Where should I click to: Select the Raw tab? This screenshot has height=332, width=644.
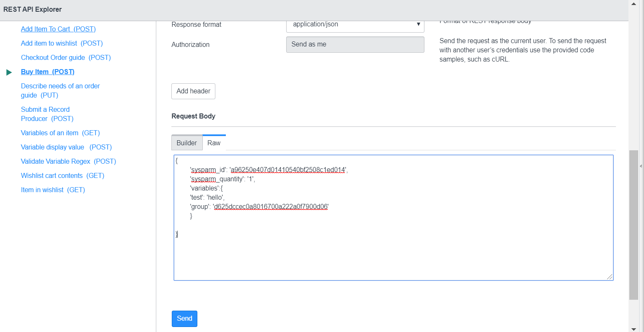pos(214,142)
